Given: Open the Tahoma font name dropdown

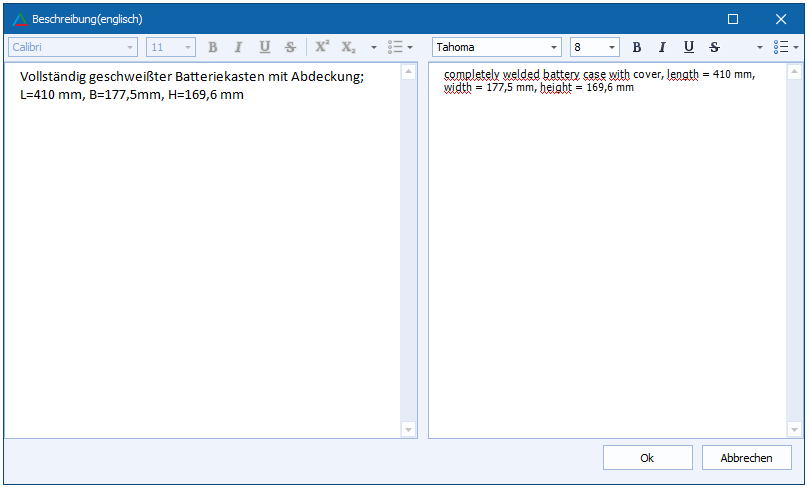Looking at the screenshot, I should click(554, 47).
